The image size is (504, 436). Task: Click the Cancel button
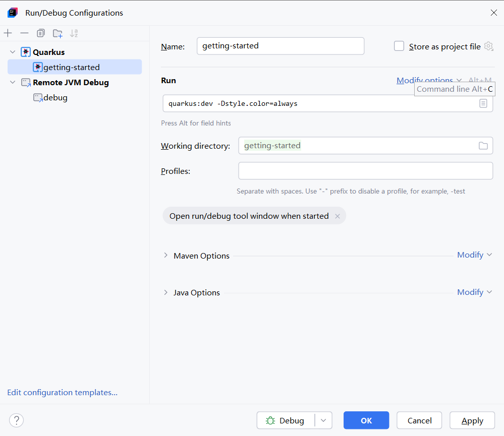(x=419, y=420)
